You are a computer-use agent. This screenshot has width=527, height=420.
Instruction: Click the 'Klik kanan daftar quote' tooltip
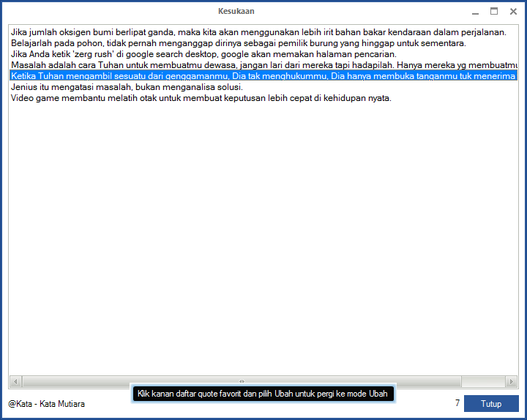click(263, 394)
